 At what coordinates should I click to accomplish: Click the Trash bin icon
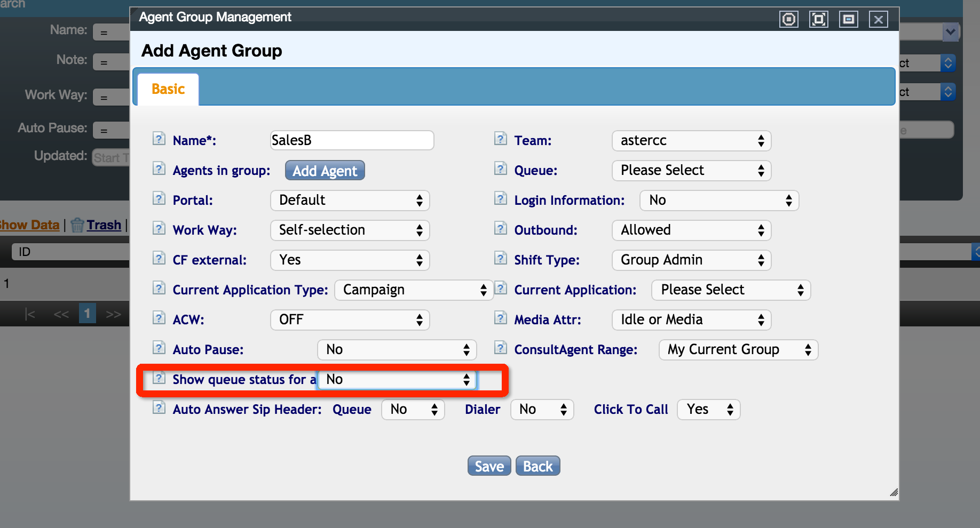click(x=77, y=225)
